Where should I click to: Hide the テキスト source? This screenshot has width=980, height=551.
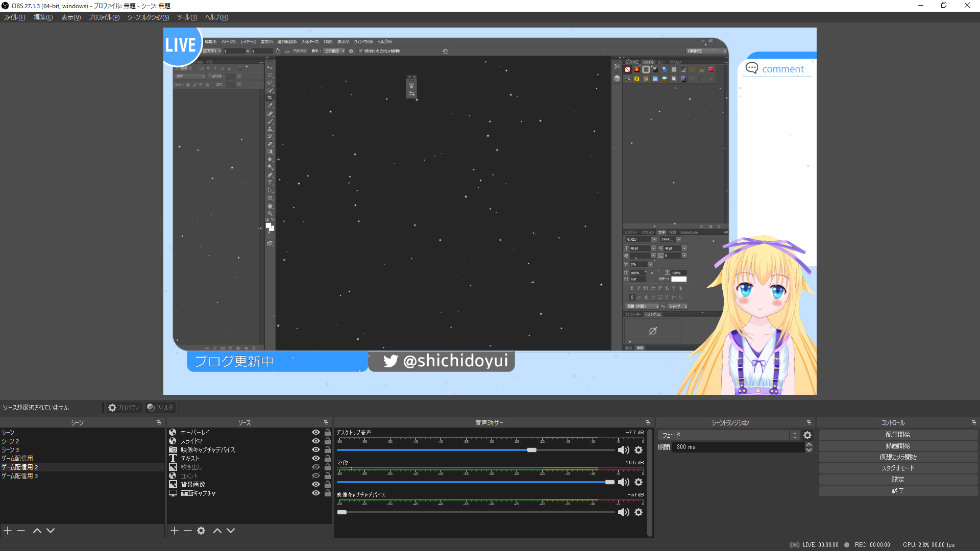pos(316,458)
